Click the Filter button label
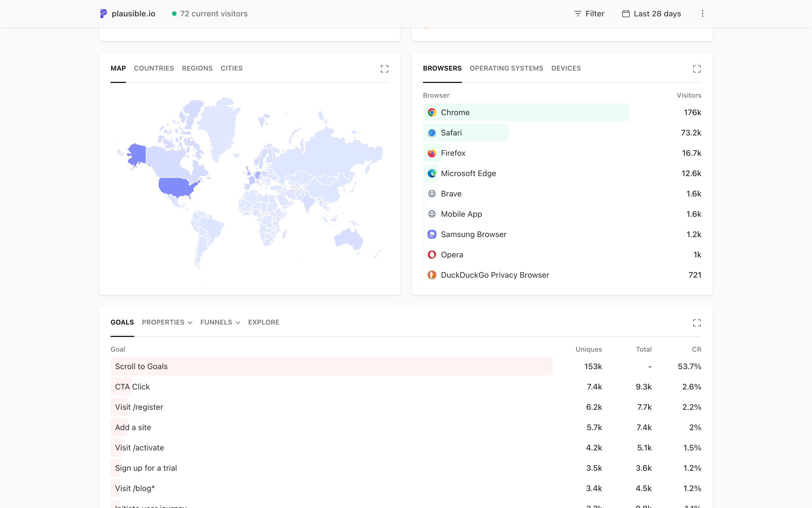 coord(595,14)
